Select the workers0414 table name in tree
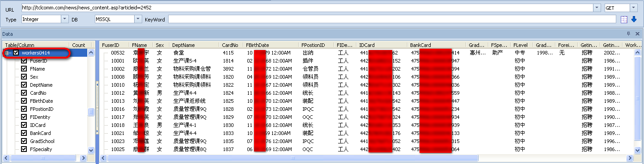644x164 pixels. tap(36, 53)
